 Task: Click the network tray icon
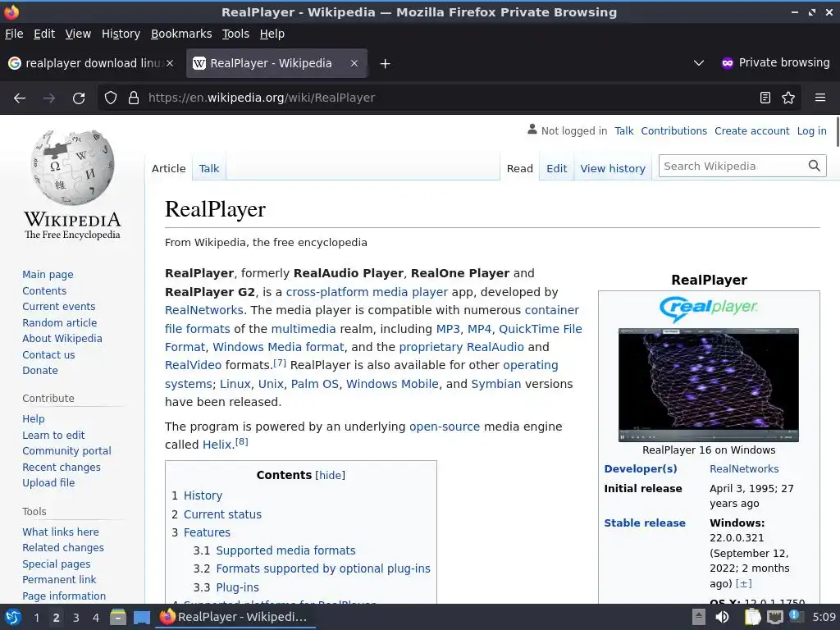[x=774, y=618]
